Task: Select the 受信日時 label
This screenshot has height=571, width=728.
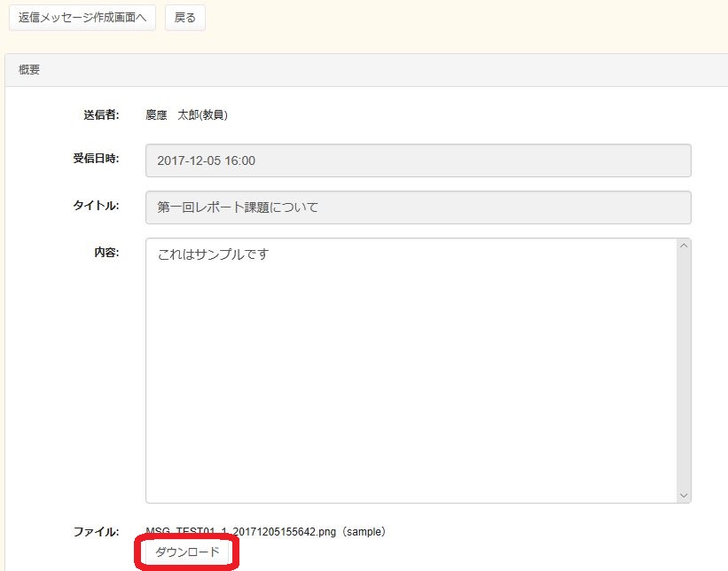Action: tap(96, 160)
